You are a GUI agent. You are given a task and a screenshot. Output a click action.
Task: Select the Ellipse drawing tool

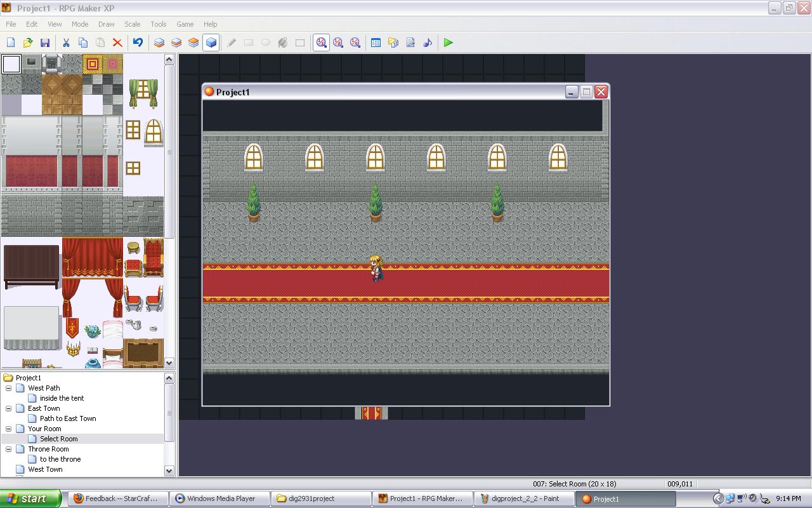pyautogui.click(x=266, y=43)
